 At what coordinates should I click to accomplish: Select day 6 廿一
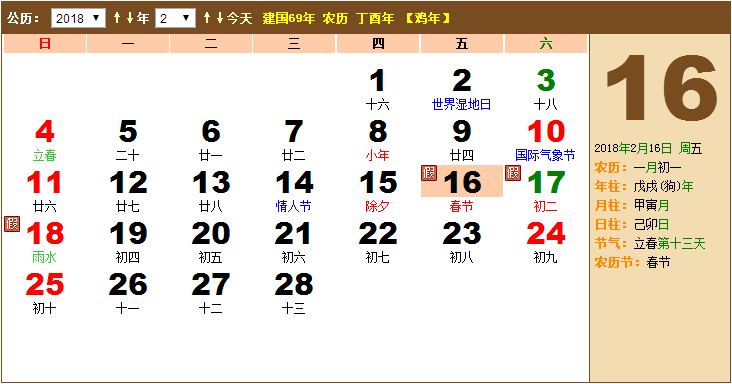211,140
